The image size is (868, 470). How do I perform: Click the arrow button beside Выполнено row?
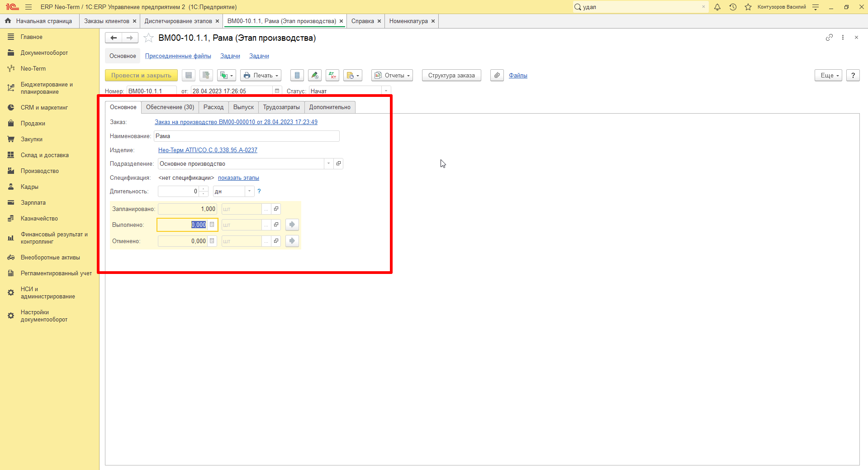[x=292, y=225]
